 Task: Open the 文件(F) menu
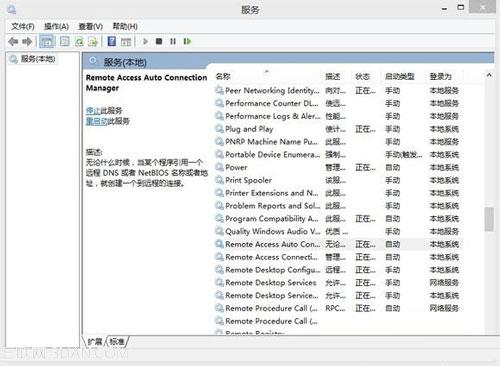coord(23,26)
